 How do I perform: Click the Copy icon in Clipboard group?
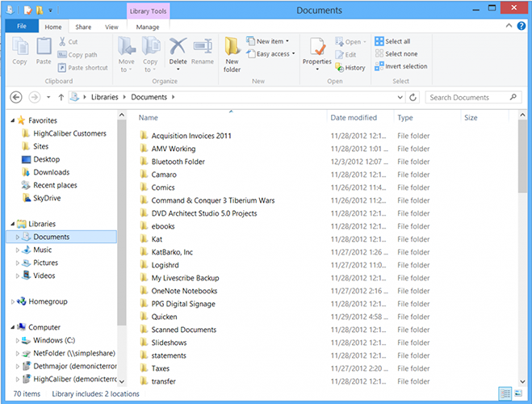19,50
